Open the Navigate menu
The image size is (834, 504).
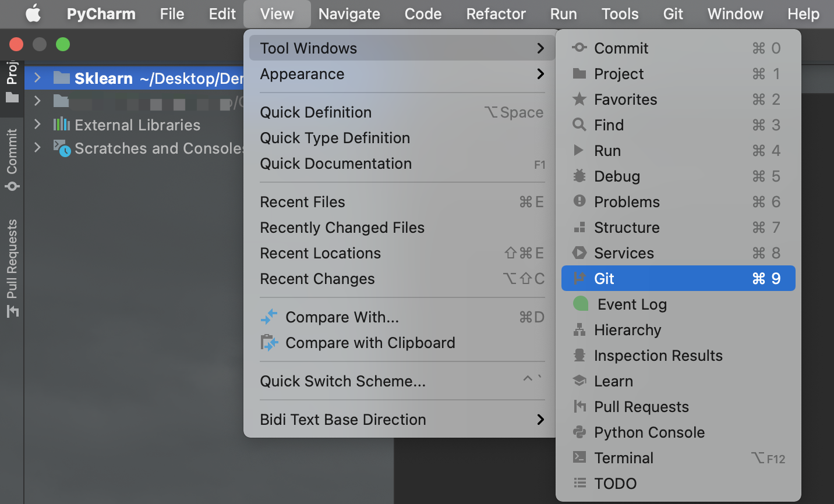point(349,13)
